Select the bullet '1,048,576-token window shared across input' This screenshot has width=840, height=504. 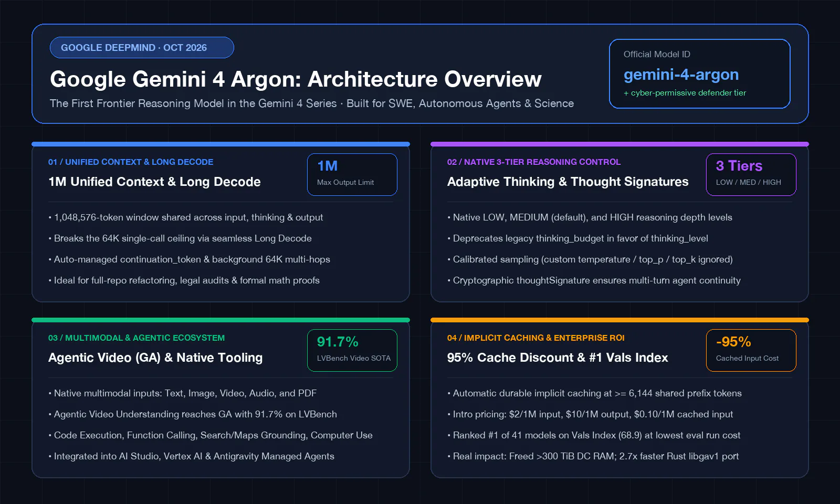click(186, 217)
